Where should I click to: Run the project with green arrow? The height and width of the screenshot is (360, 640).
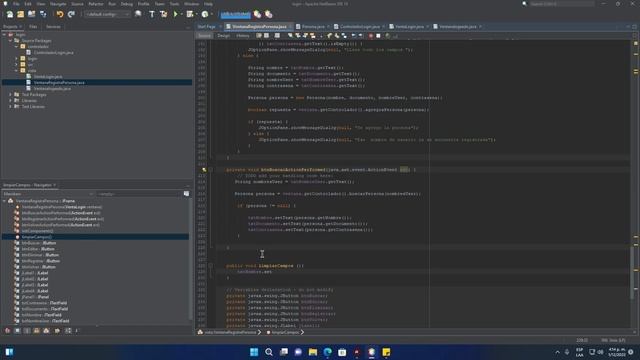pos(176,14)
